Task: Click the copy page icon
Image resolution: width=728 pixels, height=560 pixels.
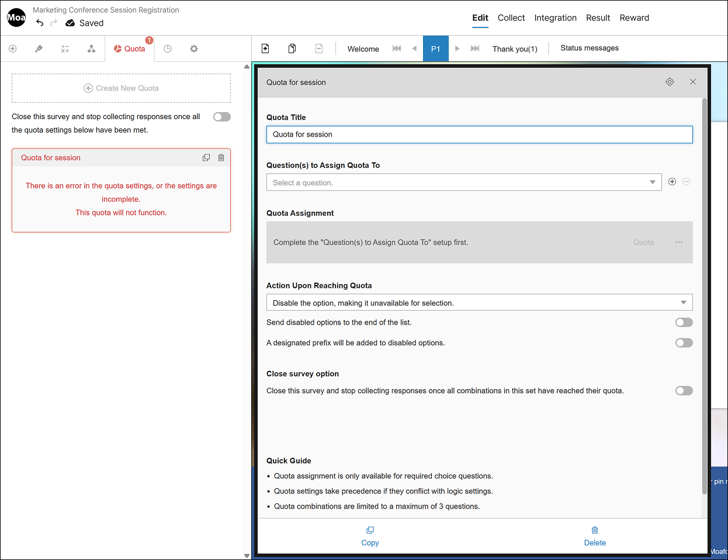Action: tap(292, 48)
